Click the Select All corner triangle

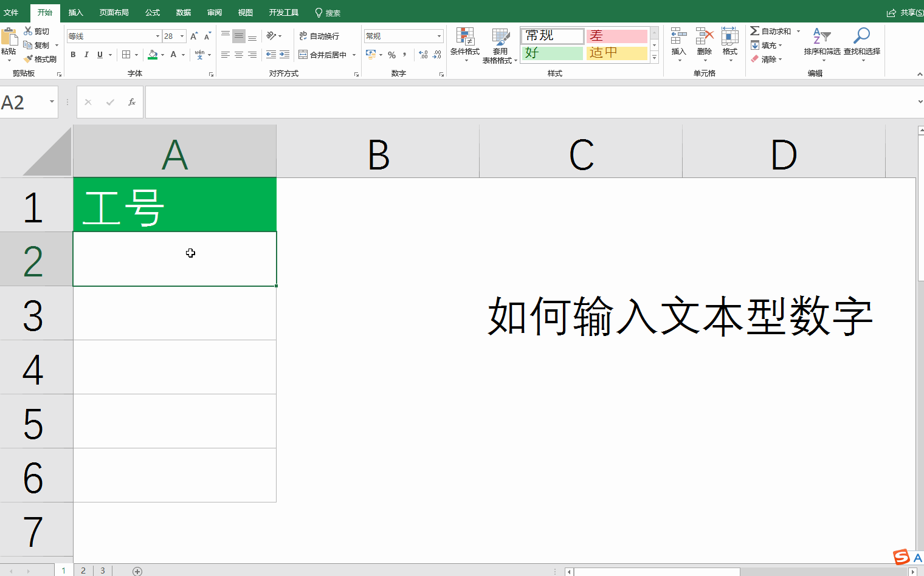click(47, 151)
